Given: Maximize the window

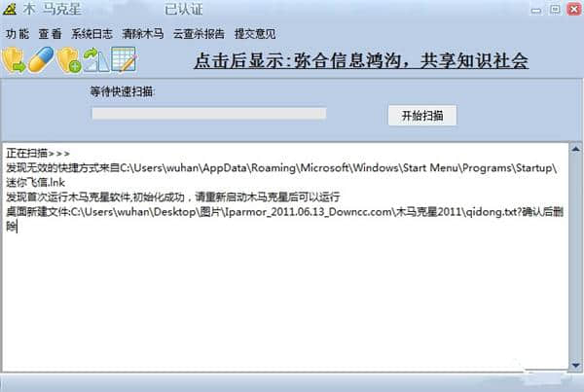Looking at the screenshot, I should click(x=555, y=9).
